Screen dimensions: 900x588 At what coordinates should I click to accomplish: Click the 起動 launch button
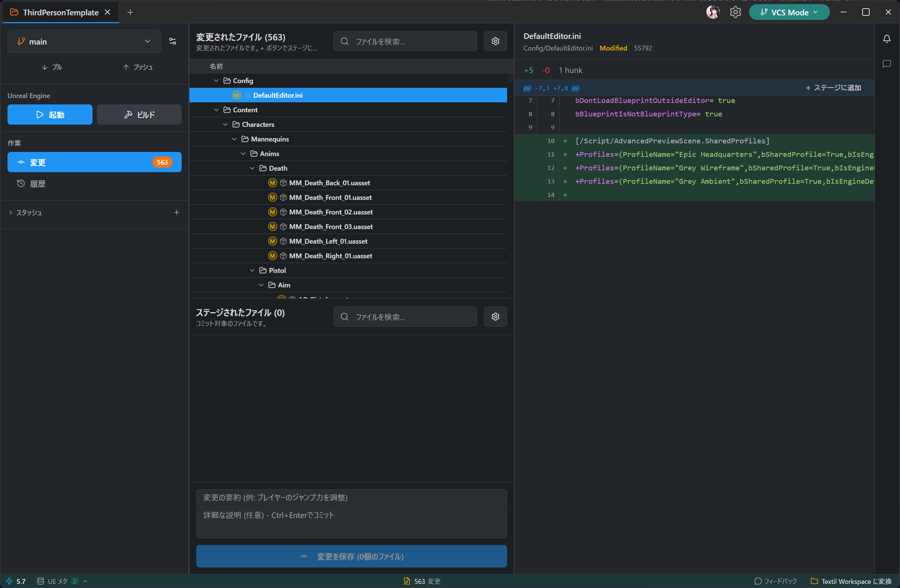tap(50, 115)
